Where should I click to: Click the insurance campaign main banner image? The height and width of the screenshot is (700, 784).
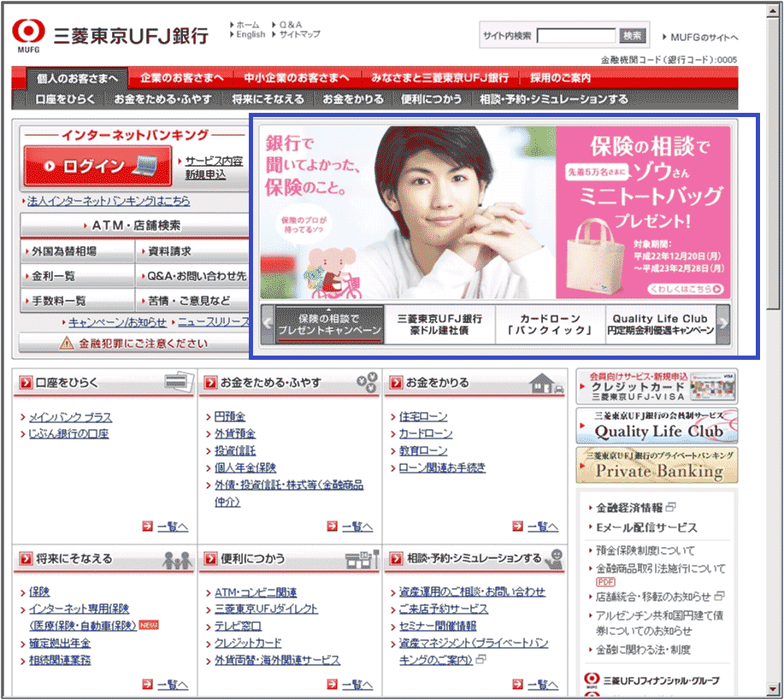[495, 212]
